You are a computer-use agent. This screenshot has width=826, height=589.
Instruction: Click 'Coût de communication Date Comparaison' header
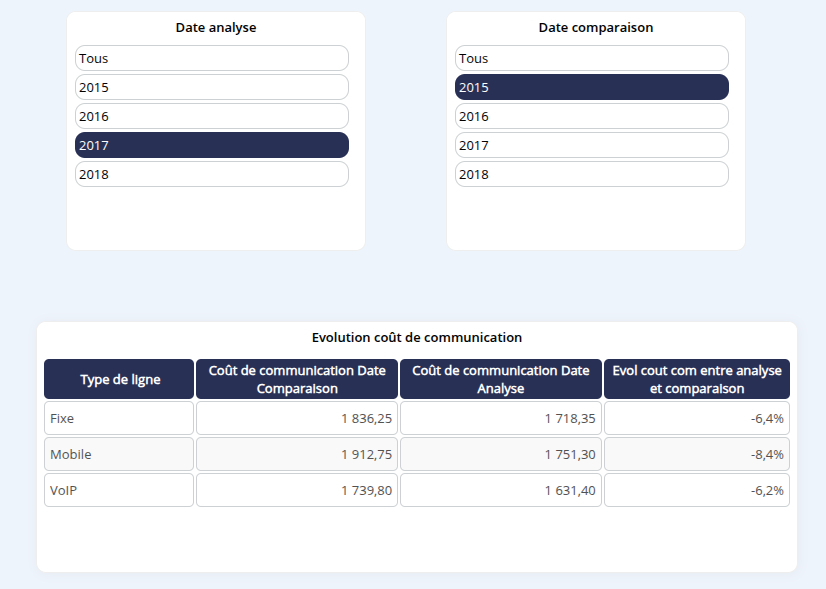297,379
